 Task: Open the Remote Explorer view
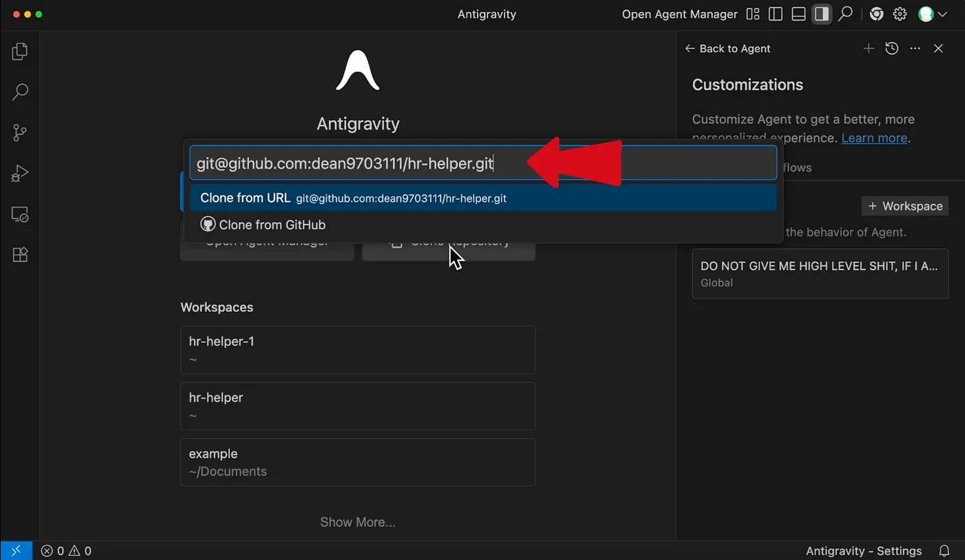coord(20,214)
